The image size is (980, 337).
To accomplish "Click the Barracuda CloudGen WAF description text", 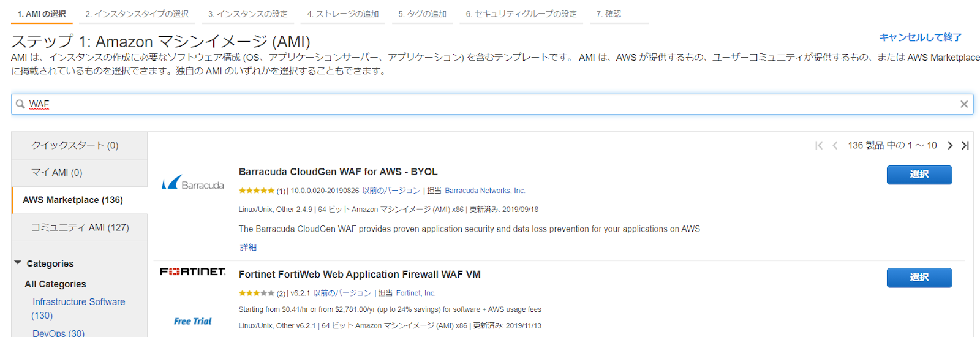I will (x=469, y=229).
